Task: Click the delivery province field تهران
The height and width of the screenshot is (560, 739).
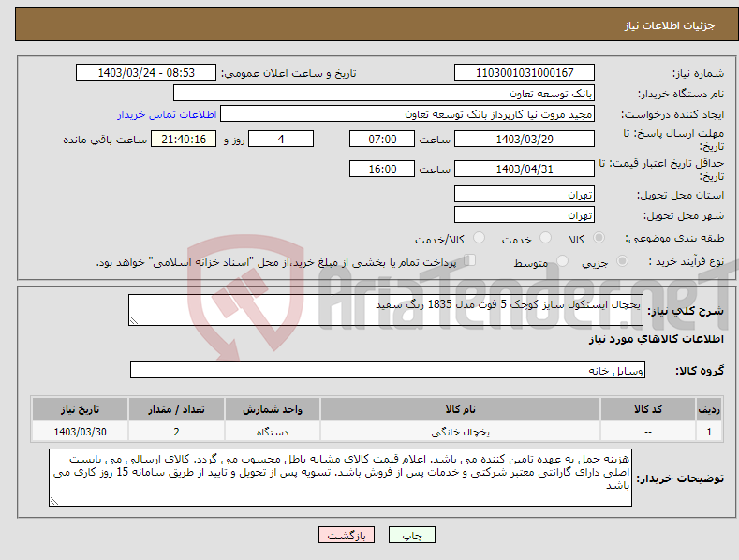Action: click(525, 194)
